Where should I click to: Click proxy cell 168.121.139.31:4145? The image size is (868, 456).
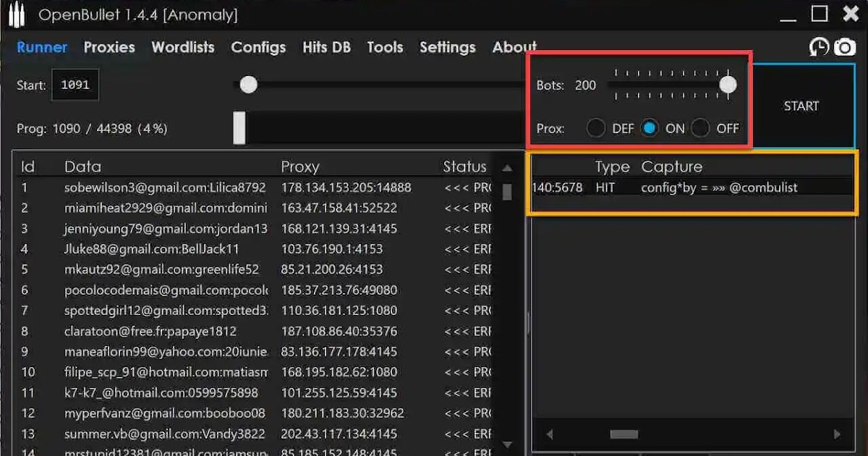[x=339, y=229]
